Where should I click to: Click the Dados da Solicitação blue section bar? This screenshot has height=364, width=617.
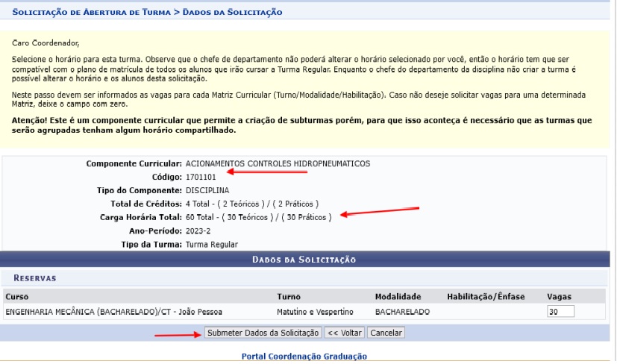tap(304, 260)
